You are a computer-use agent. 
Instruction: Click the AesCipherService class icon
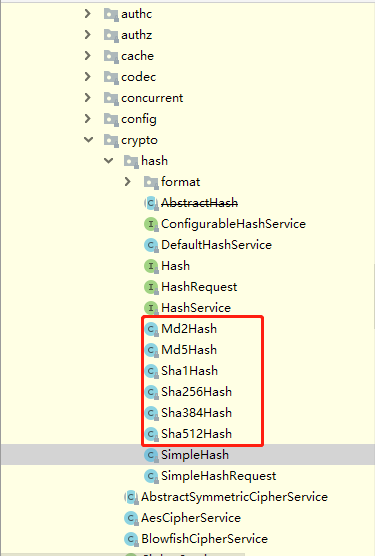click(131, 518)
